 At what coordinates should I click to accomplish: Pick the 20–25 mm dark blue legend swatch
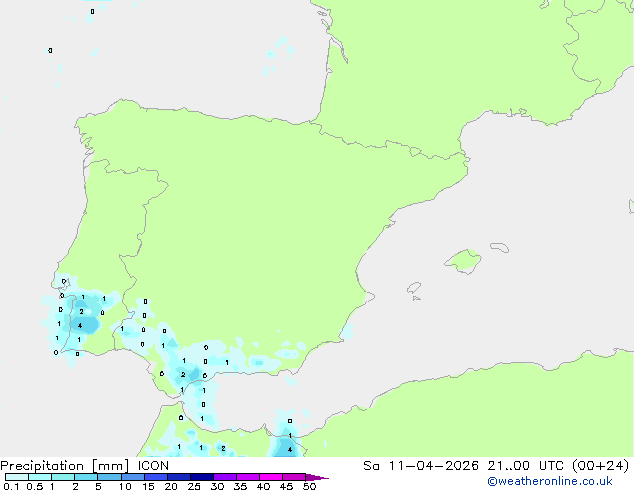pyautogui.click(x=178, y=477)
